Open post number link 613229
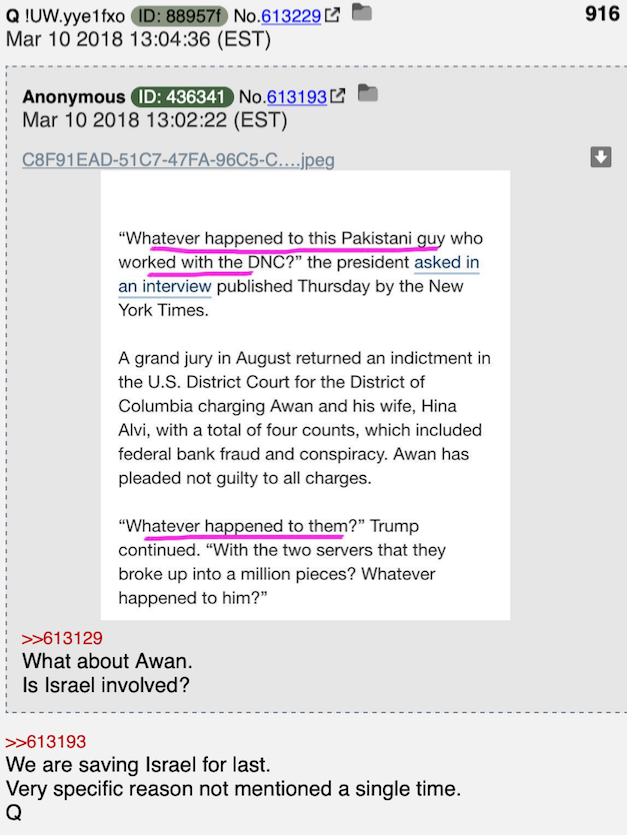 pos(291,17)
